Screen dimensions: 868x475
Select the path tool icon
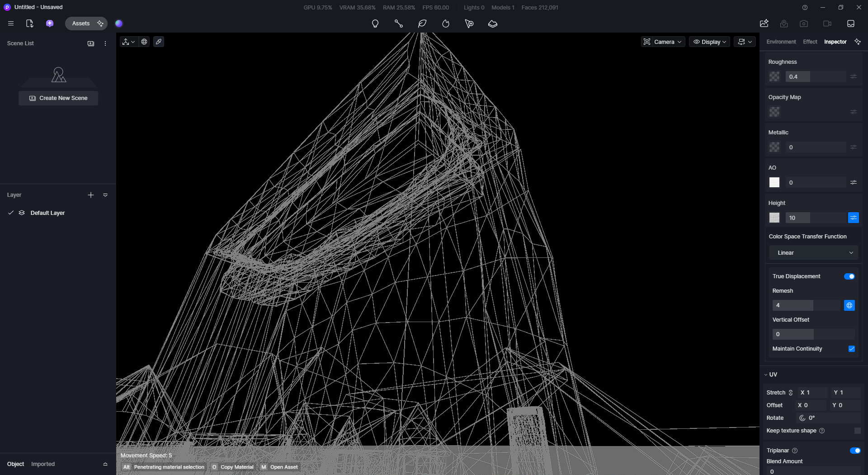398,24
